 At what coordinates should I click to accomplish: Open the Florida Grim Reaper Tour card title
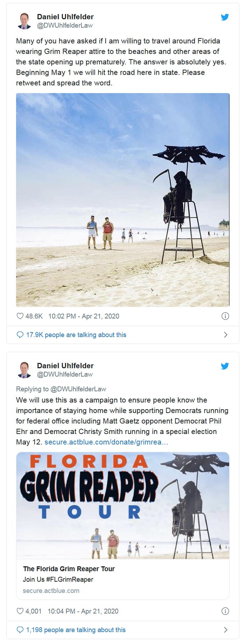(69, 569)
